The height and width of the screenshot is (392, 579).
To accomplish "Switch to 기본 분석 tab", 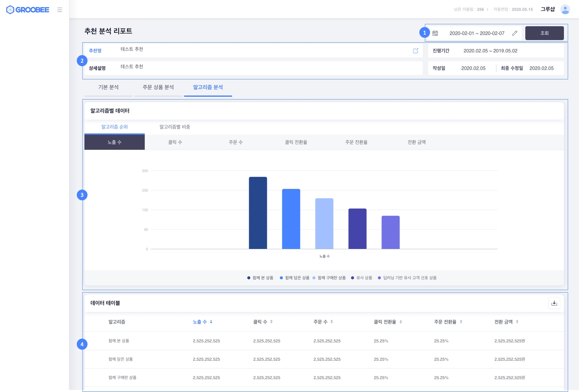I will 108,87.
